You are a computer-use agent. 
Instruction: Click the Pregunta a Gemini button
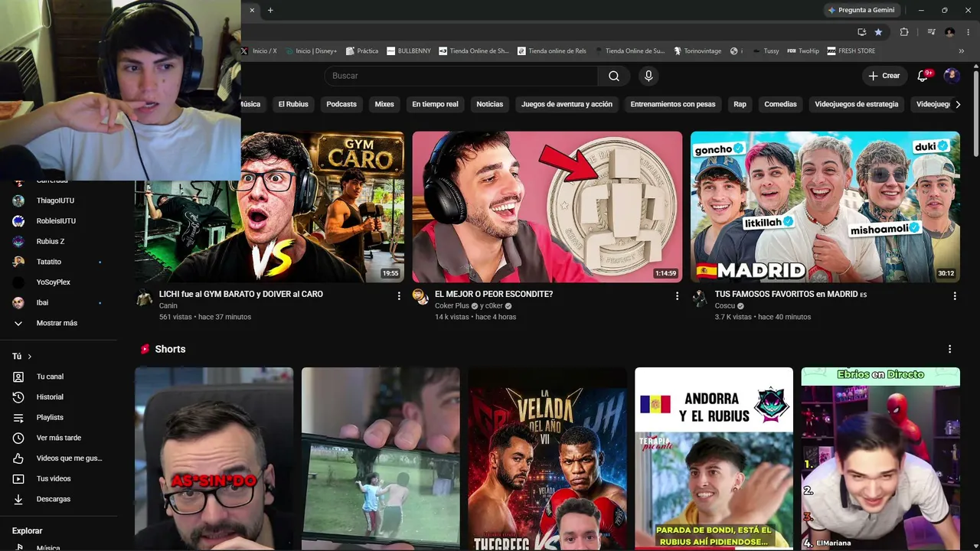coord(861,10)
